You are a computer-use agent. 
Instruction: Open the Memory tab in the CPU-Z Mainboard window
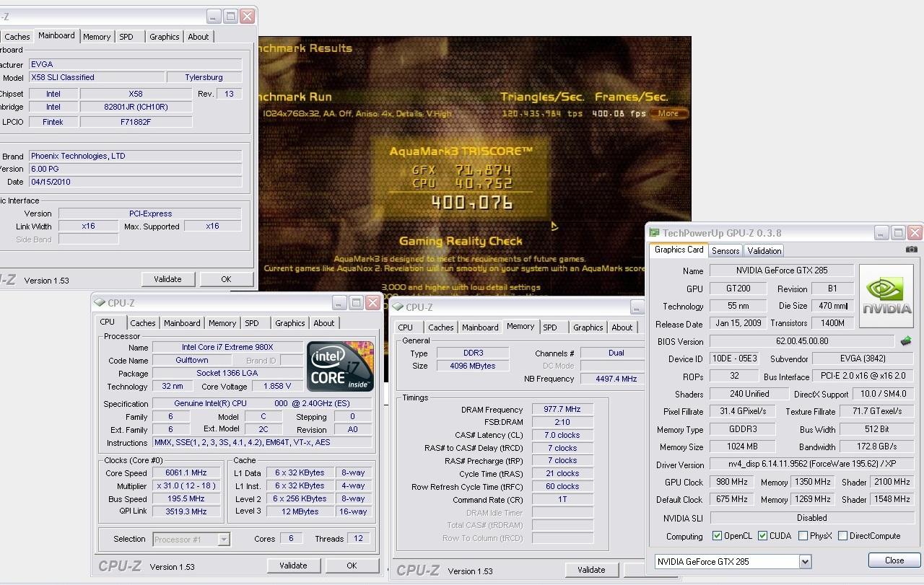click(96, 37)
